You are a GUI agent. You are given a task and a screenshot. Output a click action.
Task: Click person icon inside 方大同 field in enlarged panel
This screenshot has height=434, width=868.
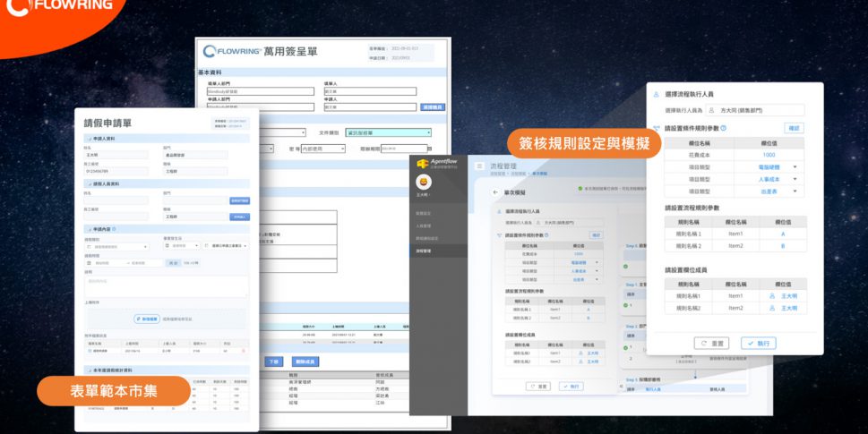711,111
